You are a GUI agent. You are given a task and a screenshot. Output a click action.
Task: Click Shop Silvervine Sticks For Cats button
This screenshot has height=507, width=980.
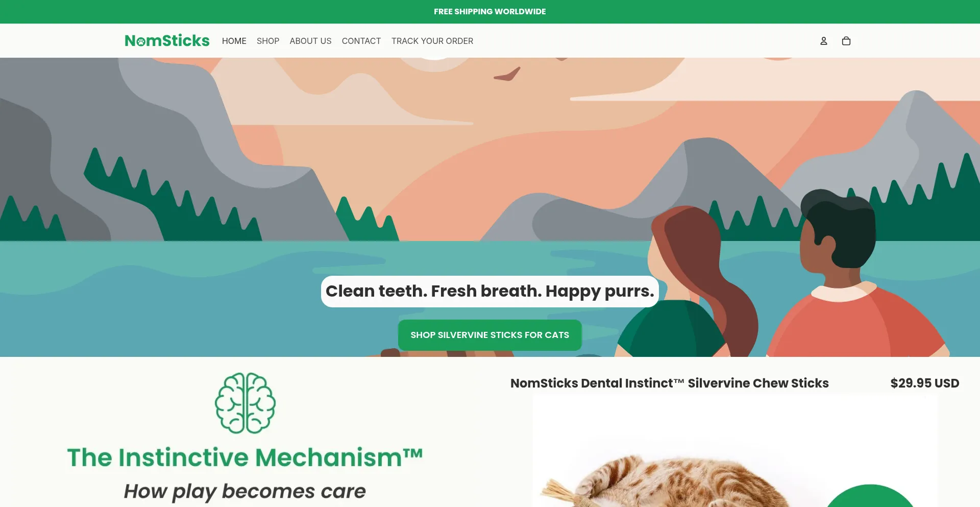[x=490, y=335]
